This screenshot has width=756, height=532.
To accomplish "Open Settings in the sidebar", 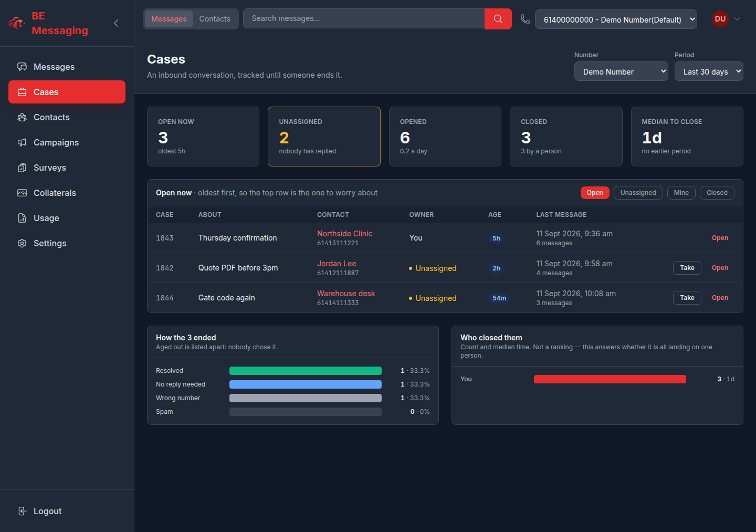I will [67, 243].
